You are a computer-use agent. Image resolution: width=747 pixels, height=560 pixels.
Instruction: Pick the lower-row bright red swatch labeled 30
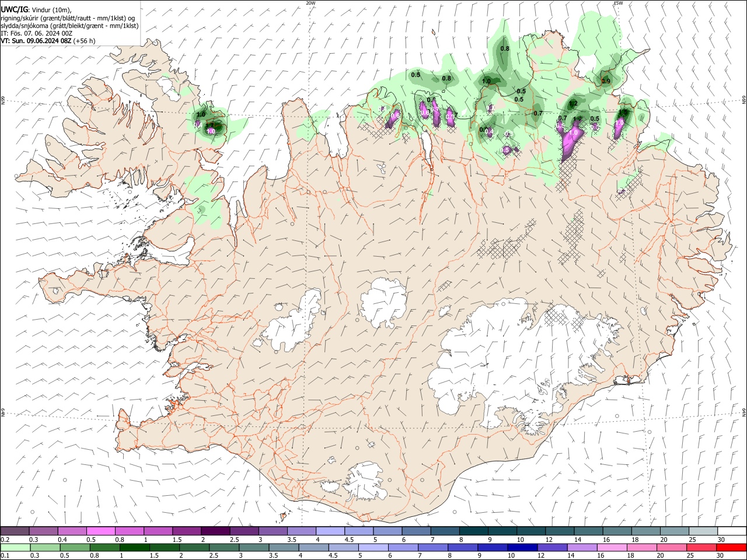[732, 548]
